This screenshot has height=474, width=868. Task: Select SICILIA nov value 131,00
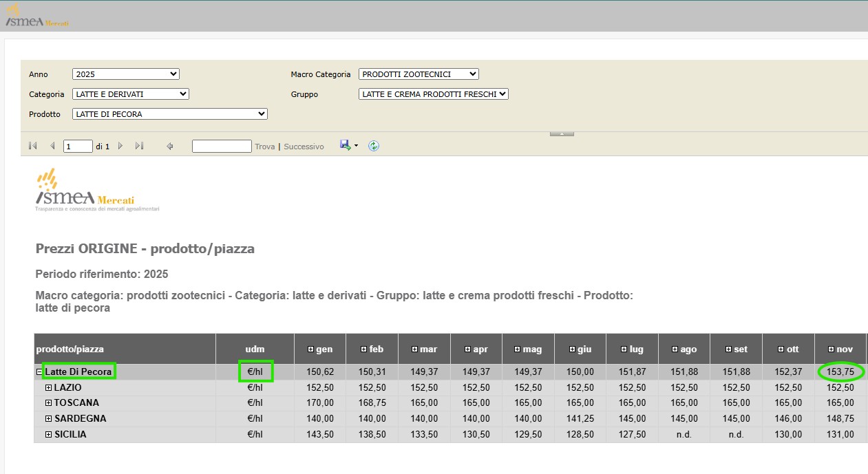(x=840, y=435)
